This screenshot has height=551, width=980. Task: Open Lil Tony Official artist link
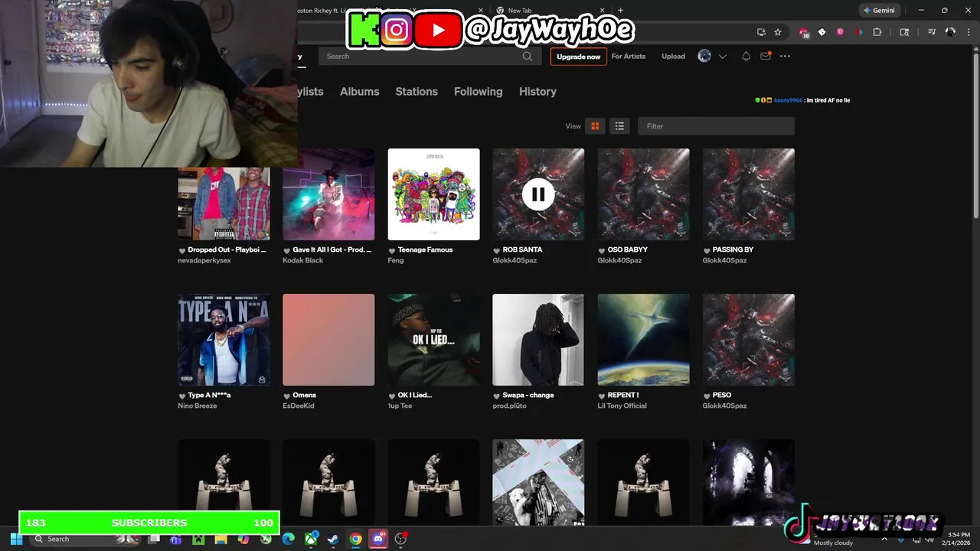[622, 406]
